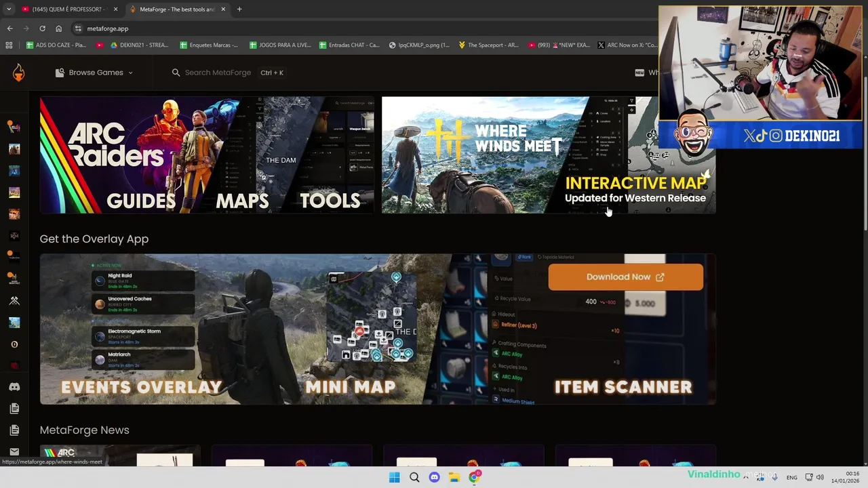
Task: Open the ARC Now on X bookmark
Action: pyautogui.click(x=627, y=45)
